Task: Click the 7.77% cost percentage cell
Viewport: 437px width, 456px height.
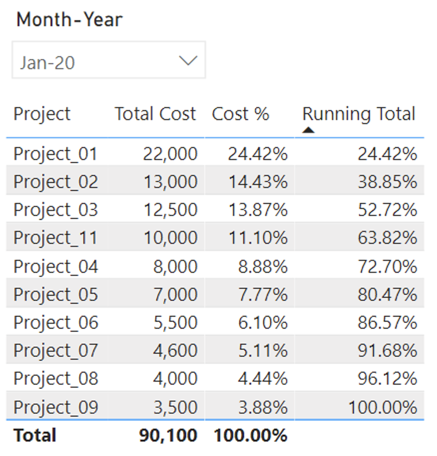Action: click(263, 295)
